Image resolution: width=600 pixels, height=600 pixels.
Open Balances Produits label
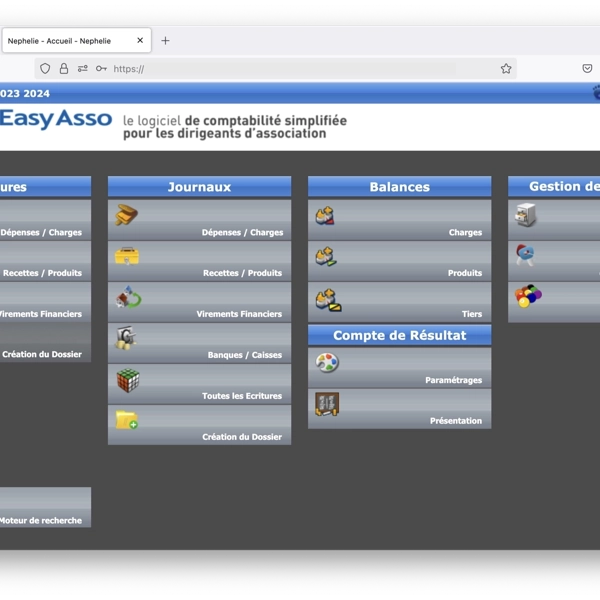[x=465, y=273]
